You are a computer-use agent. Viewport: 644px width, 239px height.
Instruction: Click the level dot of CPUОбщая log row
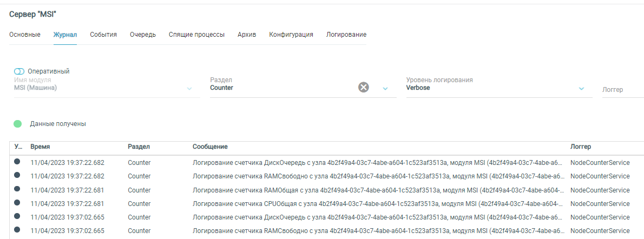(x=17, y=203)
